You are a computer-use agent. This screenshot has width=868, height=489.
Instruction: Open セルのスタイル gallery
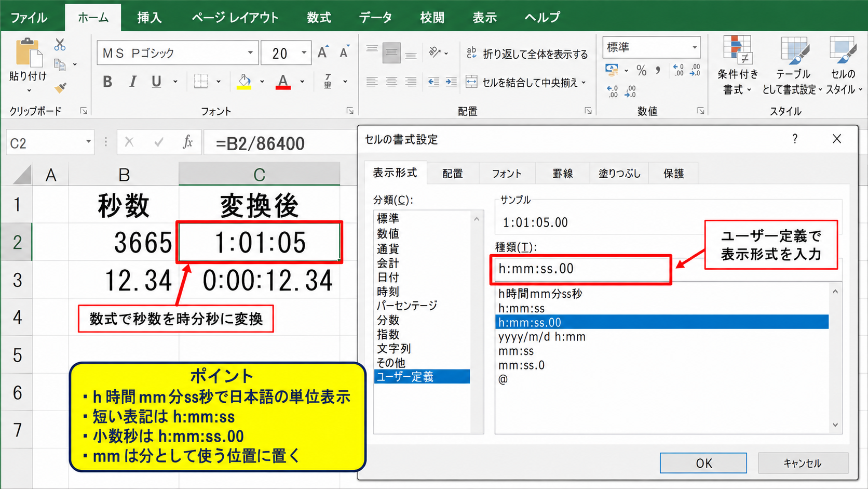coord(844,65)
